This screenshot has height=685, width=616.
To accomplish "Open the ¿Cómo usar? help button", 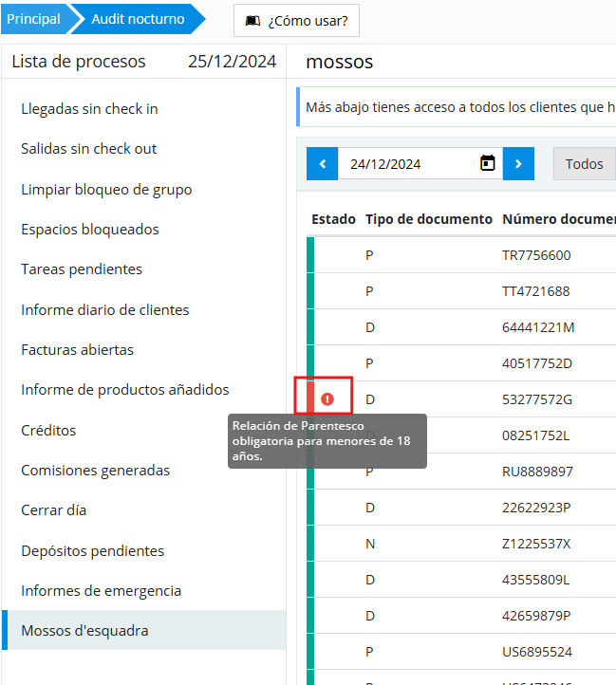I will point(296,20).
